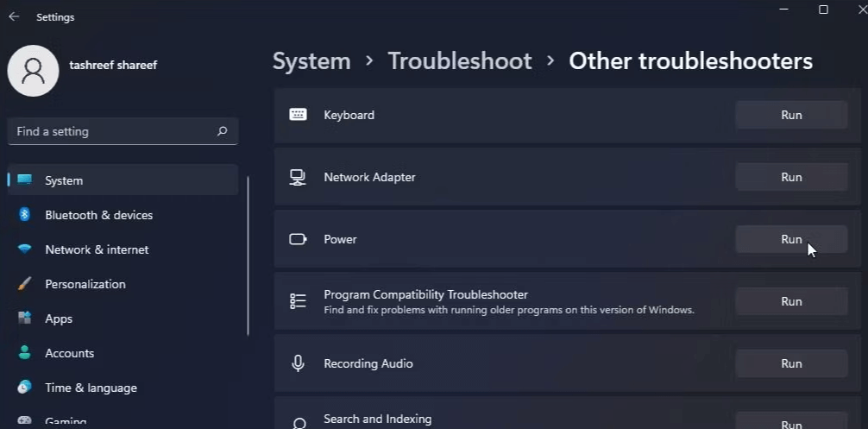Click the back arrow in Settings header
The width and height of the screenshot is (868, 429).
[14, 16]
